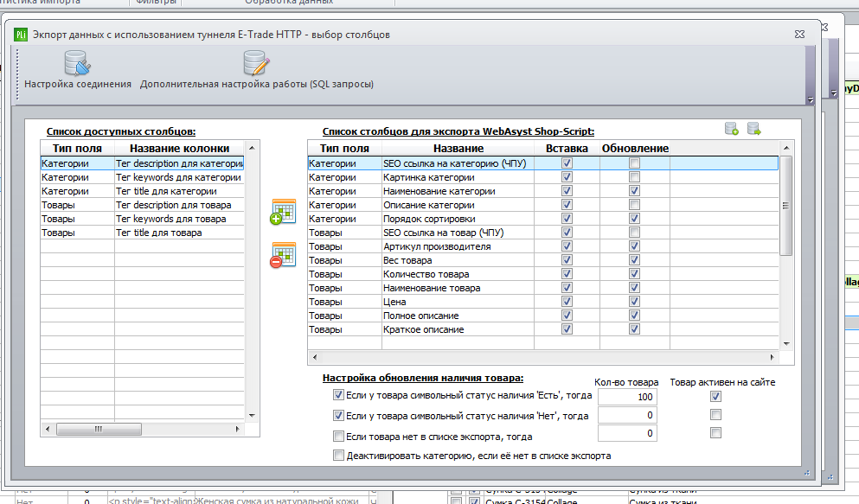Select 'Цена' export row
Viewport: 859px width, 504px height.
[x=543, y=302]
